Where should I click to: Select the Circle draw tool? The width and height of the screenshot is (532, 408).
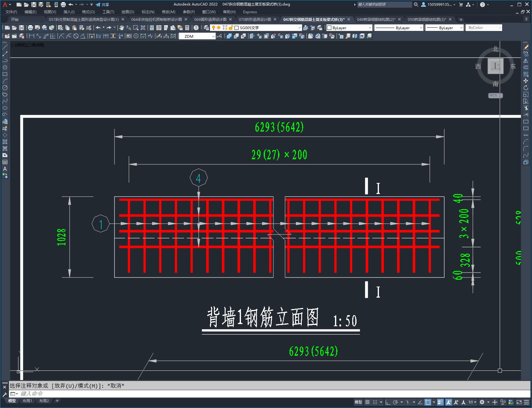pos(5,88)
